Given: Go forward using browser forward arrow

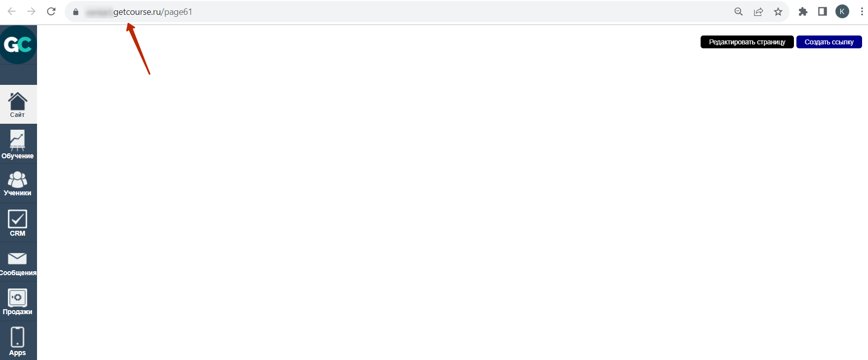Looking at the screenshot, I should 32,11.
